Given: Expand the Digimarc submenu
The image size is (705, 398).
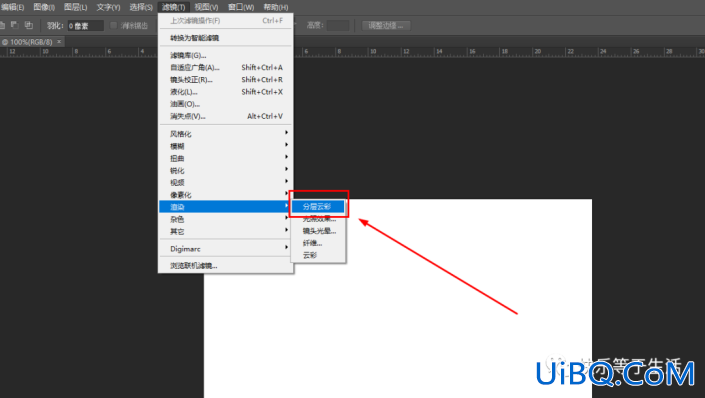Looking at the screenshot, I should click(x=226, y=248).
